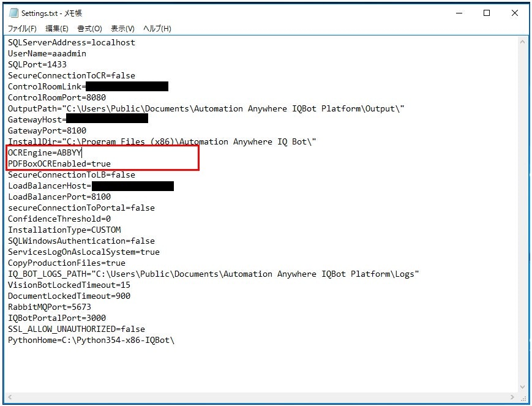Open the ファイル(F) menu
532x406 pixels.
tap(22, 29)
